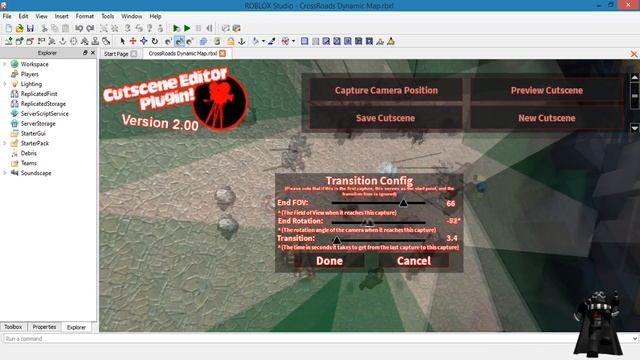Open the Tools menu
The width and height of the screenshot is (640, 360).
[x=108, y=16]
